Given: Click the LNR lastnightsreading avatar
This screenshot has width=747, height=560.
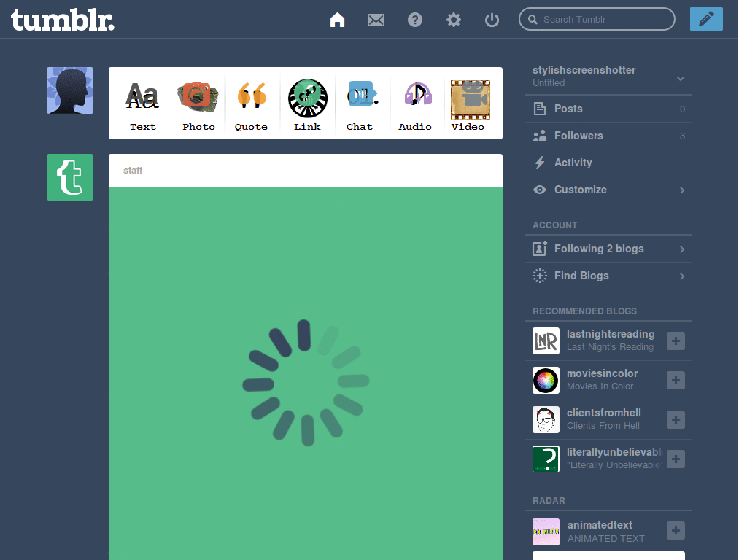Looking at the screenshot, I should pyautogui.click(x=546, y=341).
